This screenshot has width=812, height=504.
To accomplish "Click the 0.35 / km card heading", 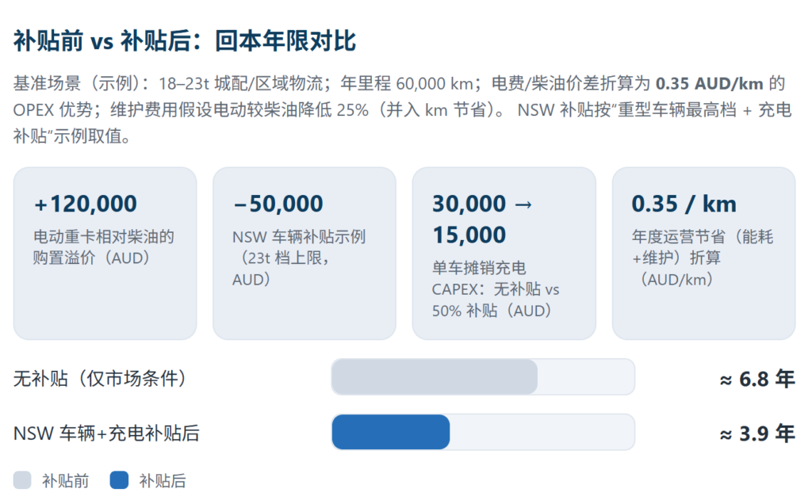I will [684, 204].
